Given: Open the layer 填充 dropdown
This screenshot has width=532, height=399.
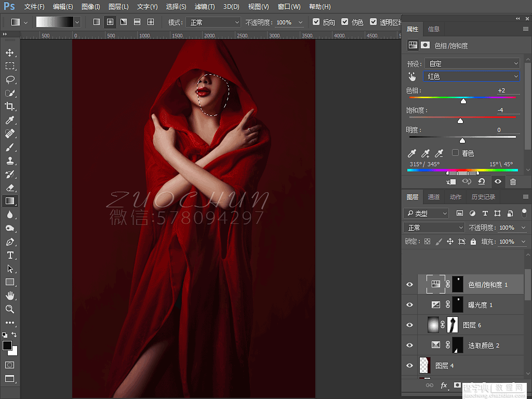Looking at the screenshot, I should click(x=524, y=242).
